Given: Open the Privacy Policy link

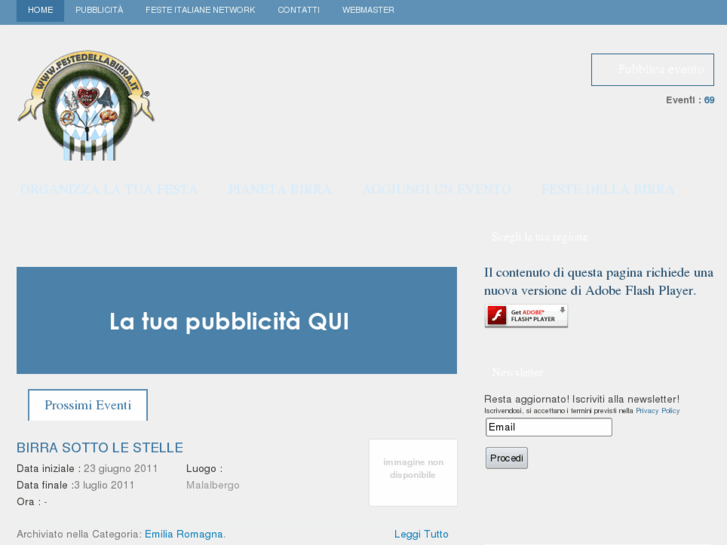Looking at the screenshot, I should (x=657, y=411).
